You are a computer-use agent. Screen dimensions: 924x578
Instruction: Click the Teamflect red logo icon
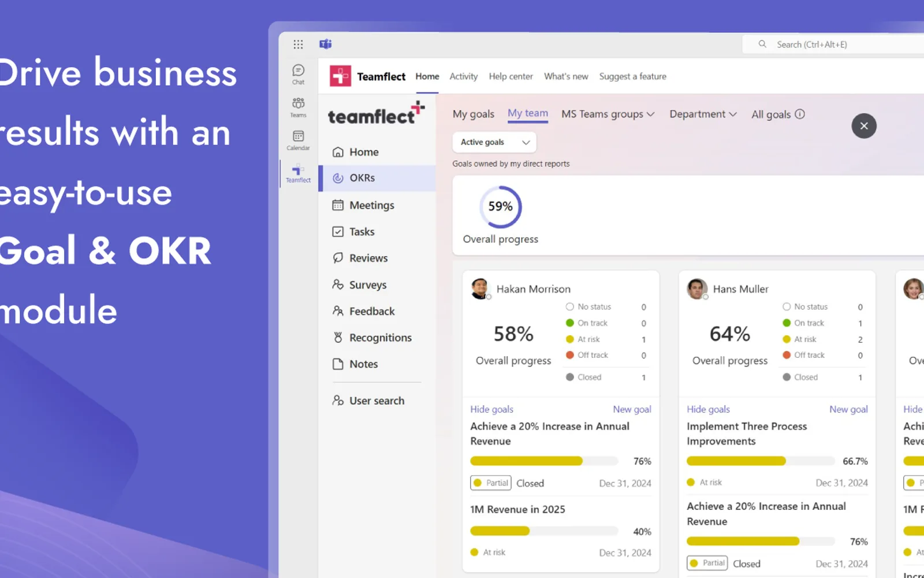[340, 76]
